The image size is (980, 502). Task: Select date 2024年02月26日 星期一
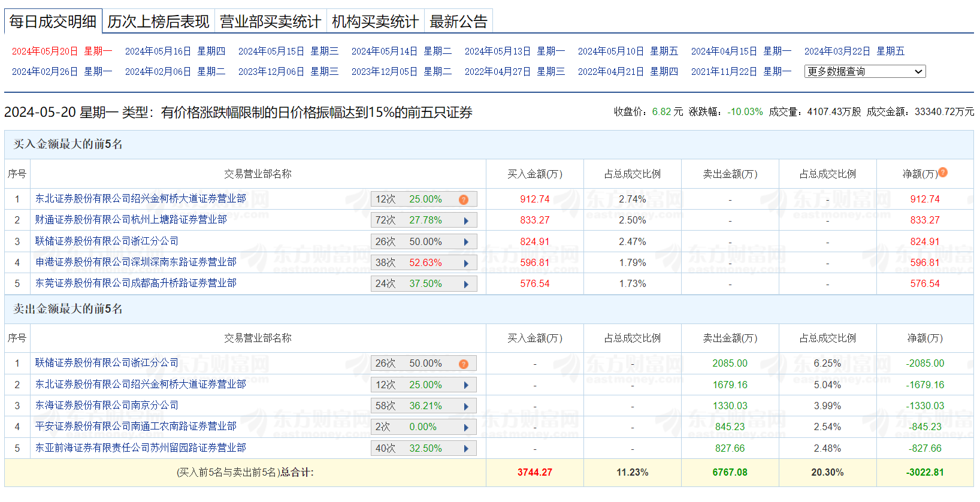pyautogui.click(x=62, y=72)
